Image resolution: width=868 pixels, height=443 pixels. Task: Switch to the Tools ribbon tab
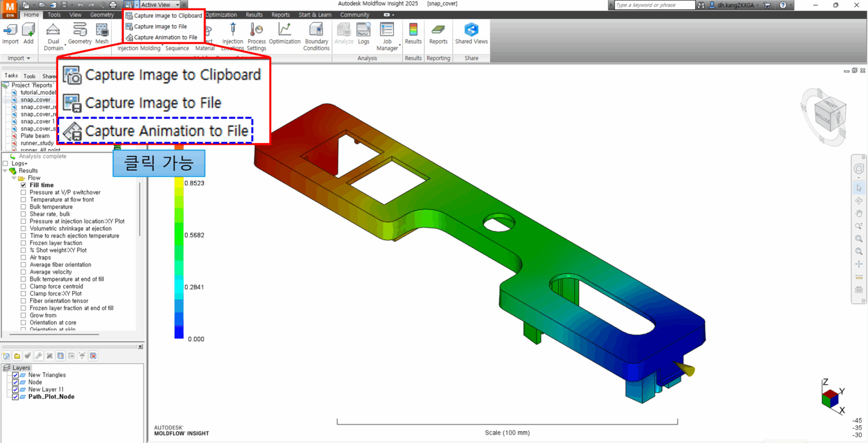(x=54, y=15)
